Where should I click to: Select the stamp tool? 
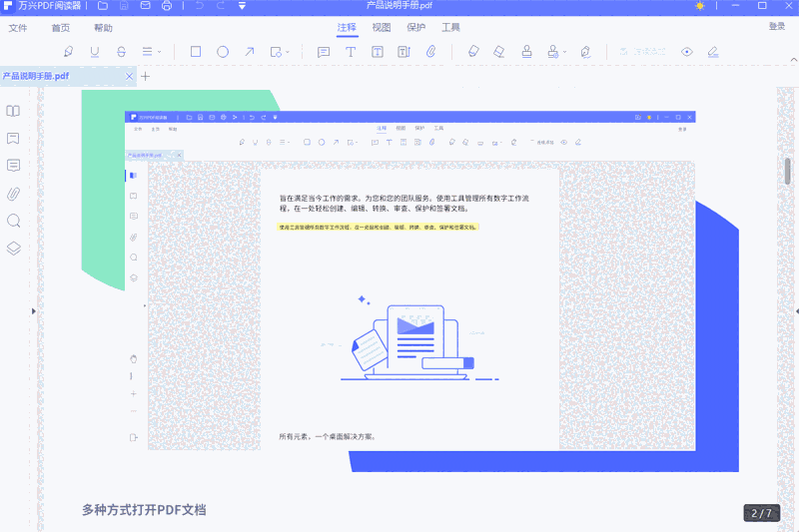tap(527, 52)
